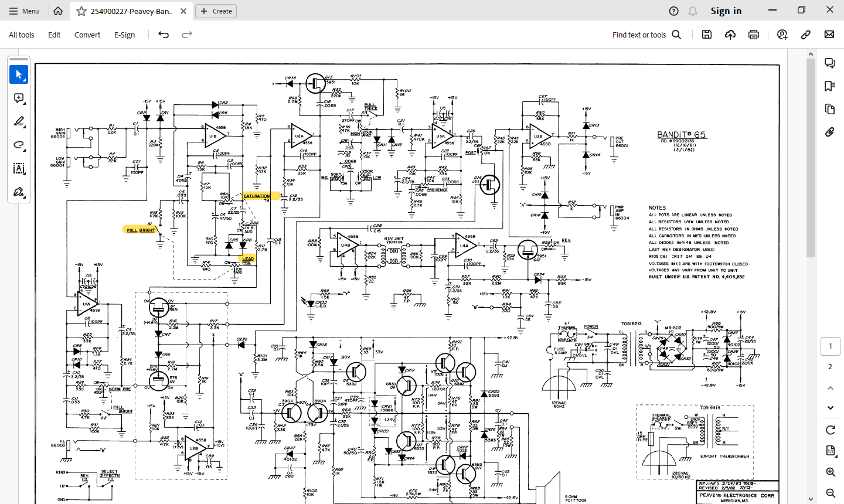Screen dimensions: 844x504
Task: Go to the previous page up chevron
Action: 830,388
